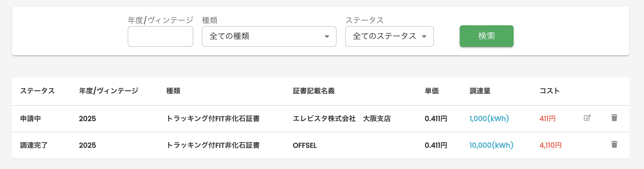Select the OFFSEL certificate row
This screenshot has width=644, height=169.
[304, 145]
